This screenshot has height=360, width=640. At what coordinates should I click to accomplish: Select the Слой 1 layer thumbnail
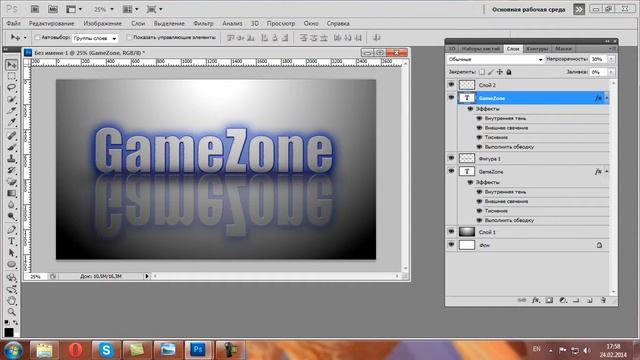(467, 232)
